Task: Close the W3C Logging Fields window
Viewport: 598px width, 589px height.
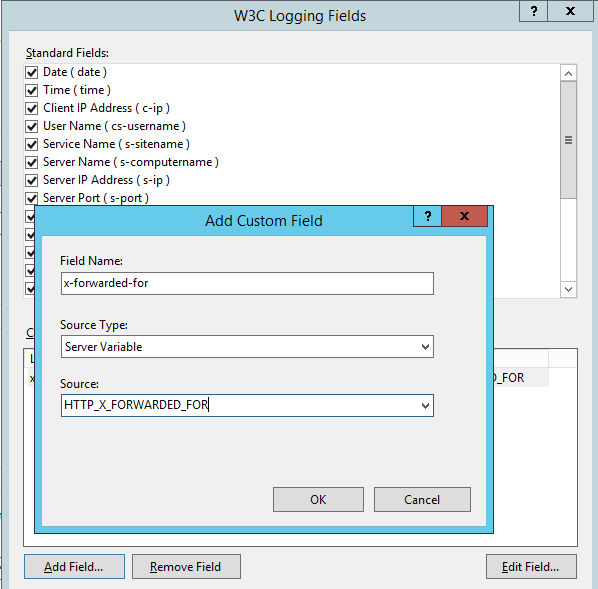Action: click(x=570, y=11)
